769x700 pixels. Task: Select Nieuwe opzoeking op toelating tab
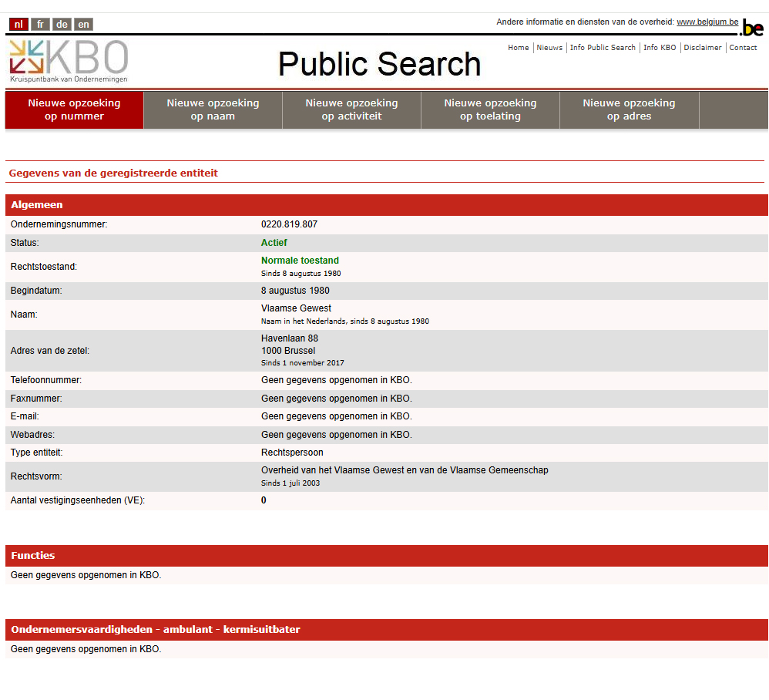click(490, 109)
